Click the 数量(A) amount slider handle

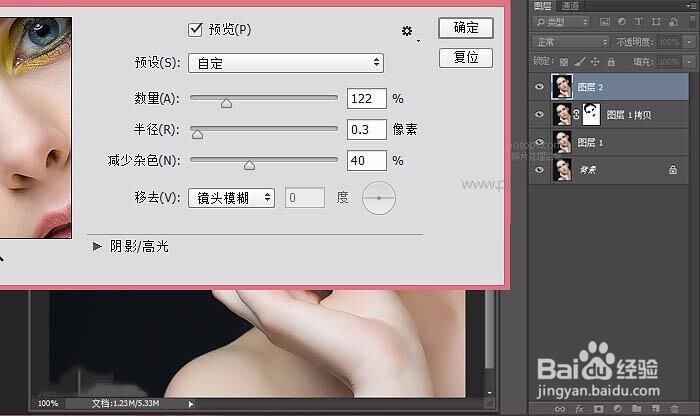pos(226,104)
